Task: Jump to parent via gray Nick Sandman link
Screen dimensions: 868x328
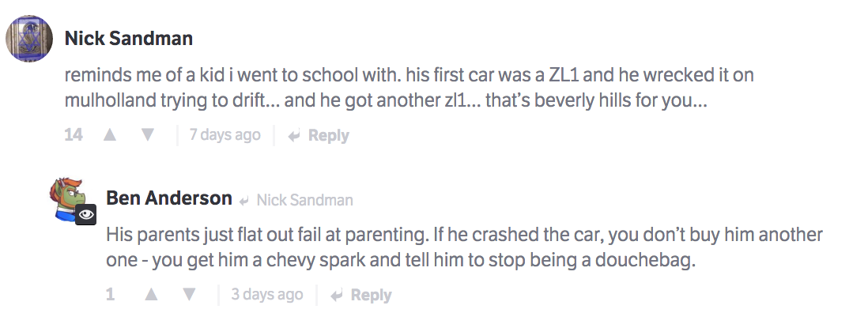Action: coord(304,200)
